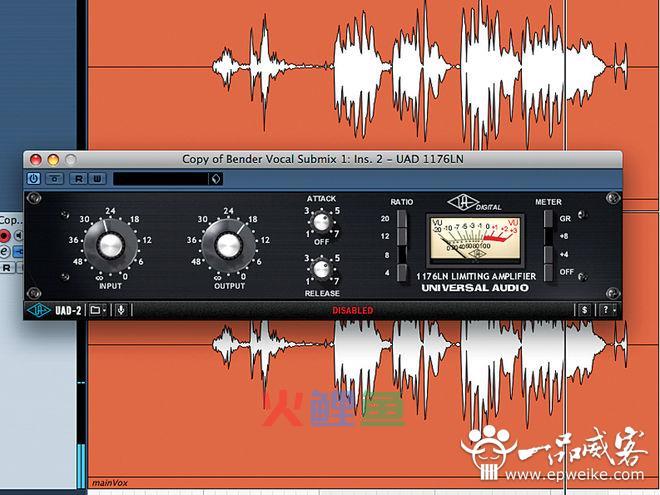Click the upper waveform audio event
Screen dimensions: 660x495
coord(373,75)
